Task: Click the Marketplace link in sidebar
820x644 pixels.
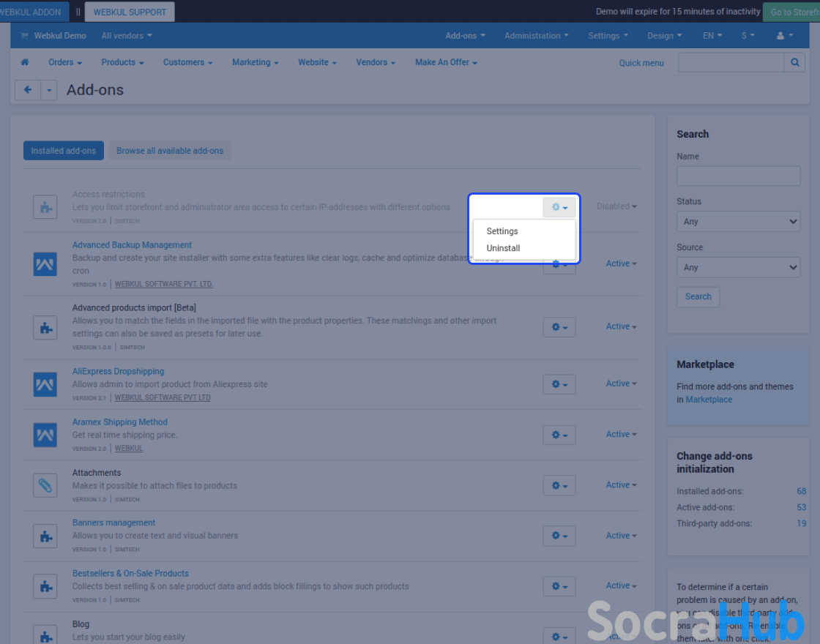Action: pyautogui.click(x=709, y=400)
